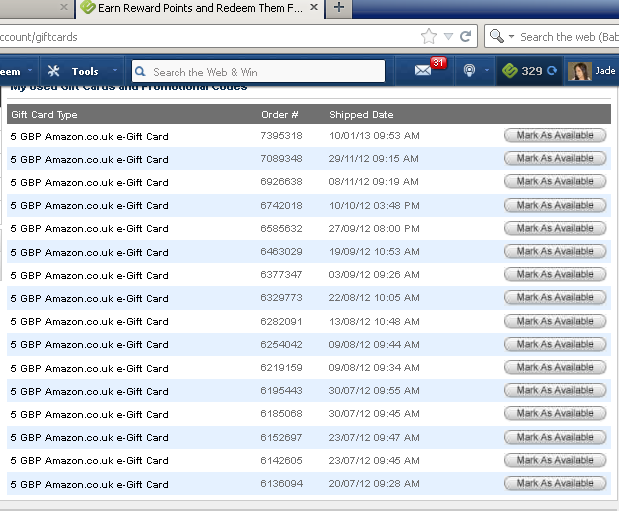Select shipped date 23/07/12 09:47 AM
Viewport: 619px width, 511px height.
point(374,438)
